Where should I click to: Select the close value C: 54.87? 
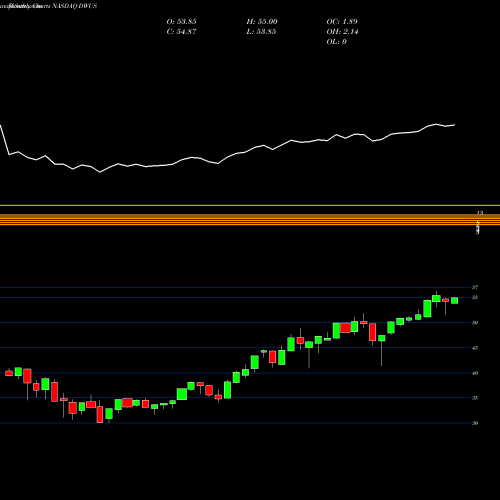[181, 32]
